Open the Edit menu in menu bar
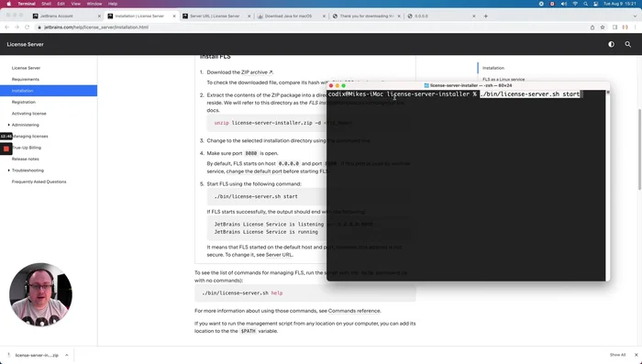The width and height of the screenshot is (642, 364). 61,4
